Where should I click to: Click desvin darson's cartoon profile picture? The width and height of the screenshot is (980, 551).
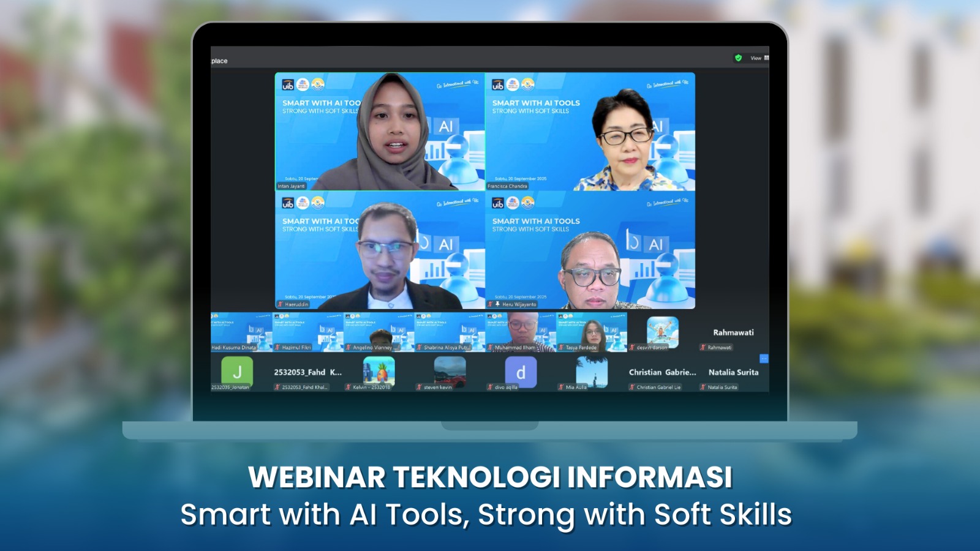point(662,331)
